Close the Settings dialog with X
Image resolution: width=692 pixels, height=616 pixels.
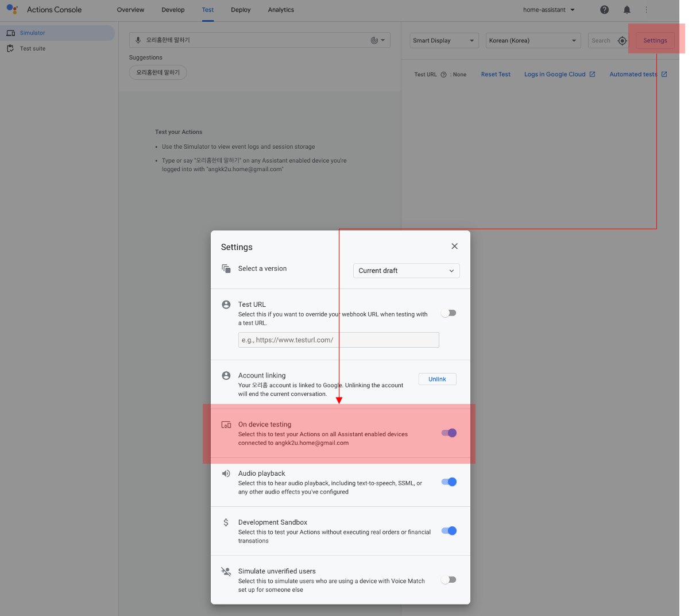(454, 246)
